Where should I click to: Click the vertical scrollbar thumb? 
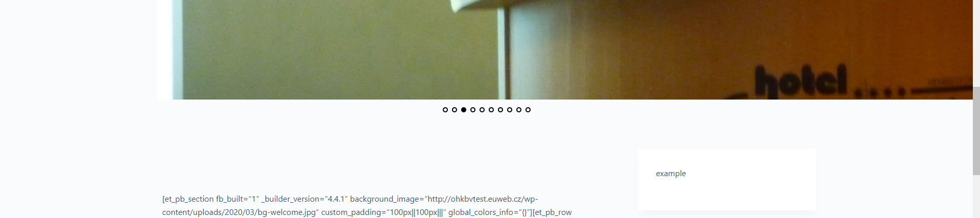tap(976, 131)
